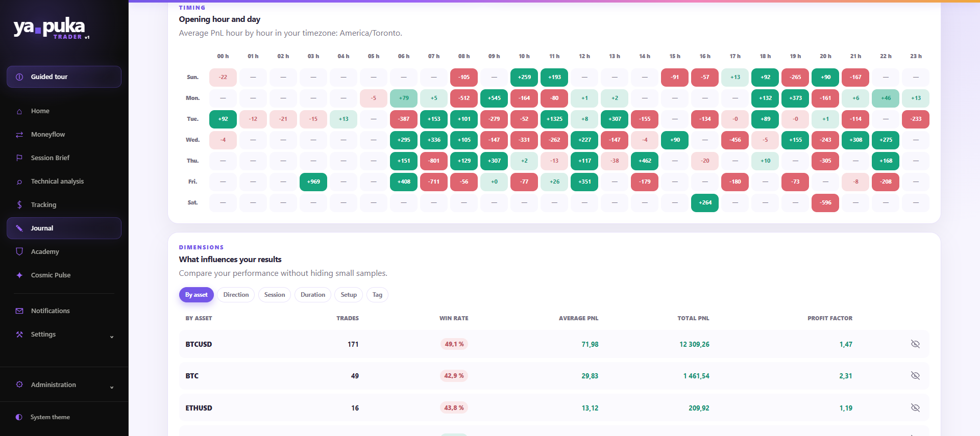Click the Friday 03 h +969 cell
The width and height of the screenshot is (980, 436).
coord(313,182)
